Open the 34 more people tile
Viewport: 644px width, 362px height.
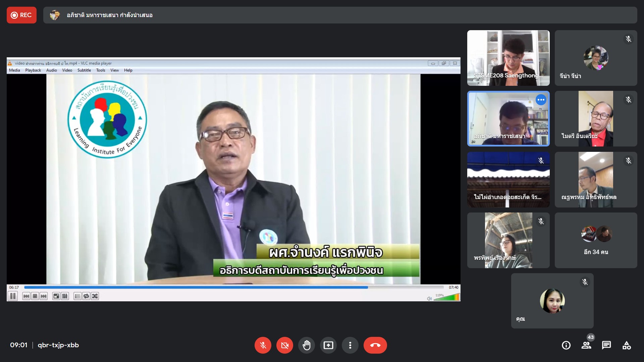pyautogui.click(x=596, y=240)
